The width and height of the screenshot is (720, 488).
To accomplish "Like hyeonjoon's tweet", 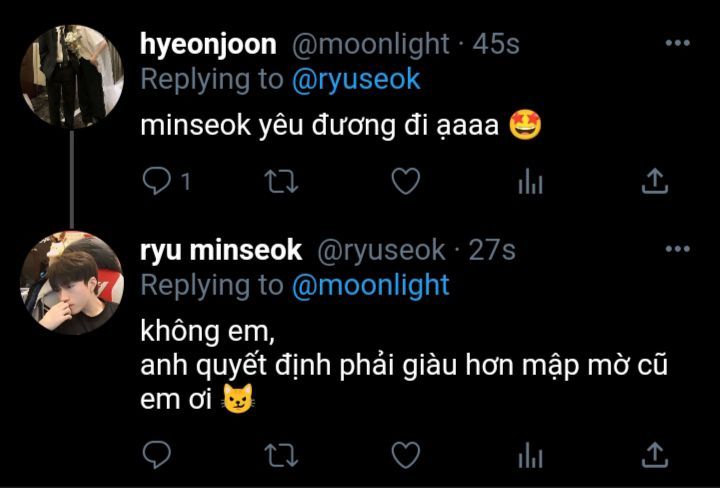I will coord(406,181).
